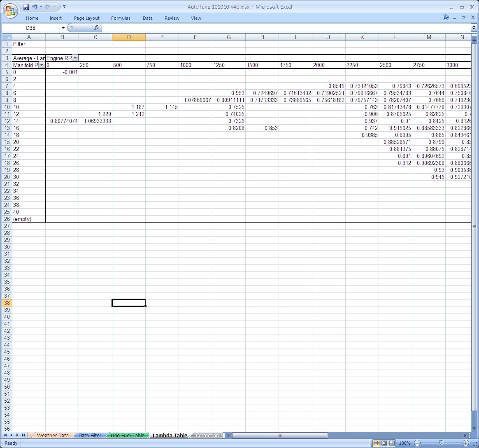Open the Name Box dropdown arrow
The image size is (479, 448).
point(63,28)
